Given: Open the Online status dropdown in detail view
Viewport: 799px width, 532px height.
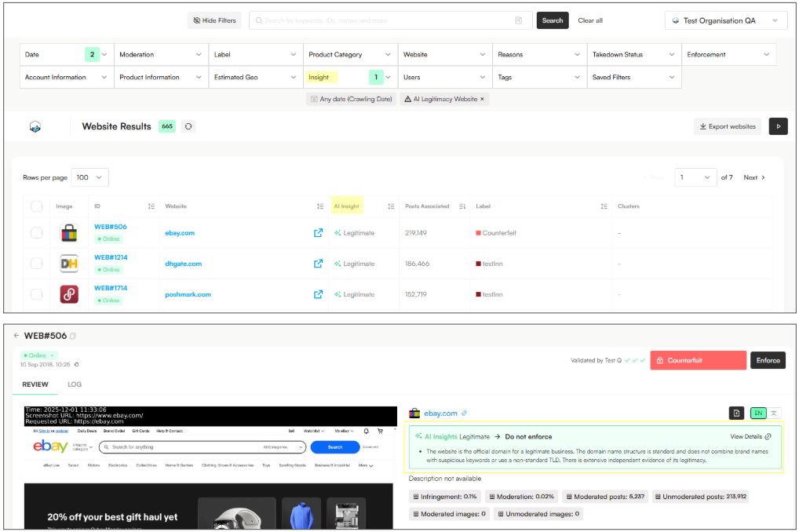Looking at the screenshot, I should [38, 355].
